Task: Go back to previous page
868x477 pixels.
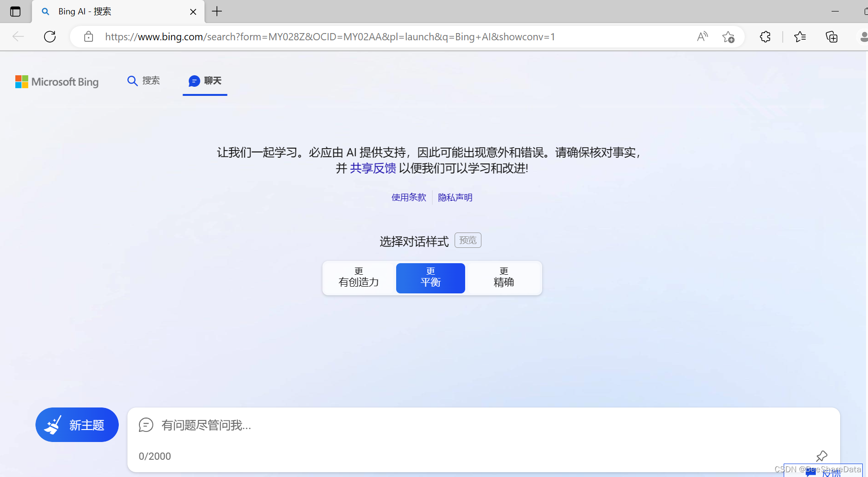Action: (x=18, y=36)
